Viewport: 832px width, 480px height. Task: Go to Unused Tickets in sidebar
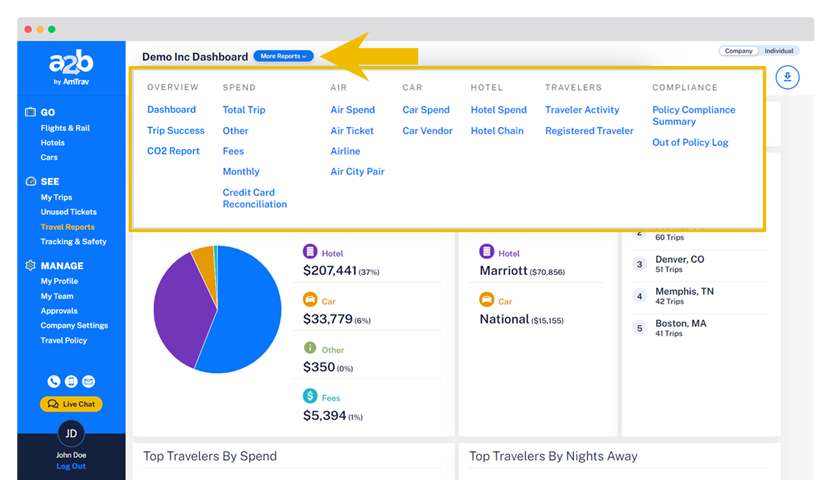(69, 212)
